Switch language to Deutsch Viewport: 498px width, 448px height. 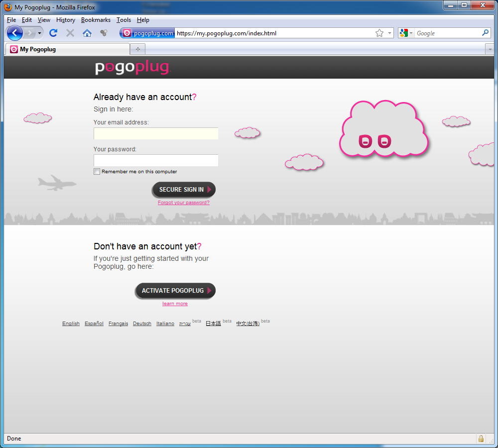click(142, 324)
